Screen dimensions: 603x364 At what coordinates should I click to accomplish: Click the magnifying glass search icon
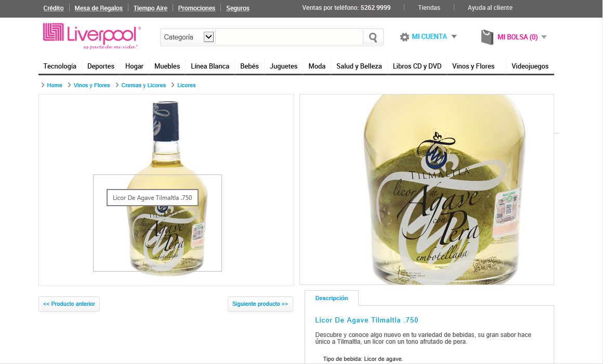tap(373, 37)
